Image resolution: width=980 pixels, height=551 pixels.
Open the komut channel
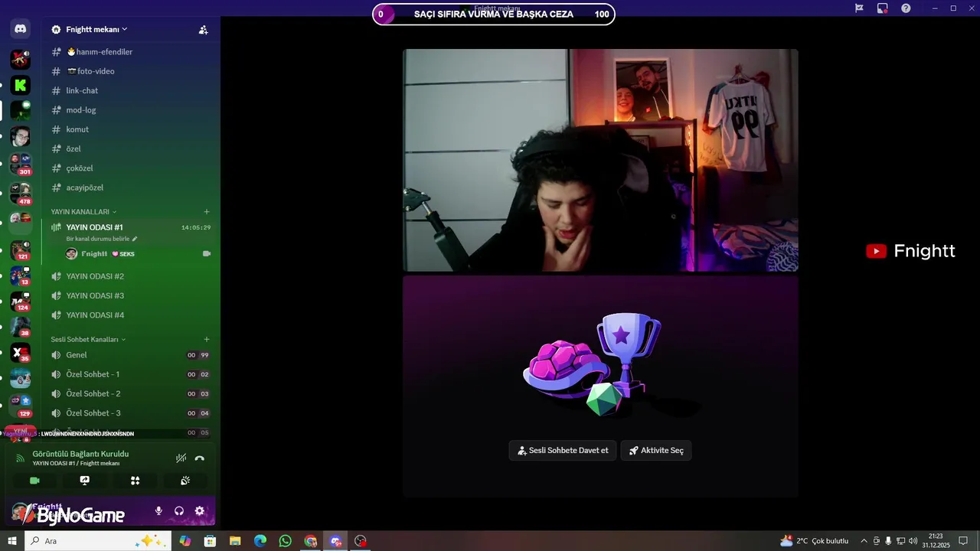coord(130,129)
